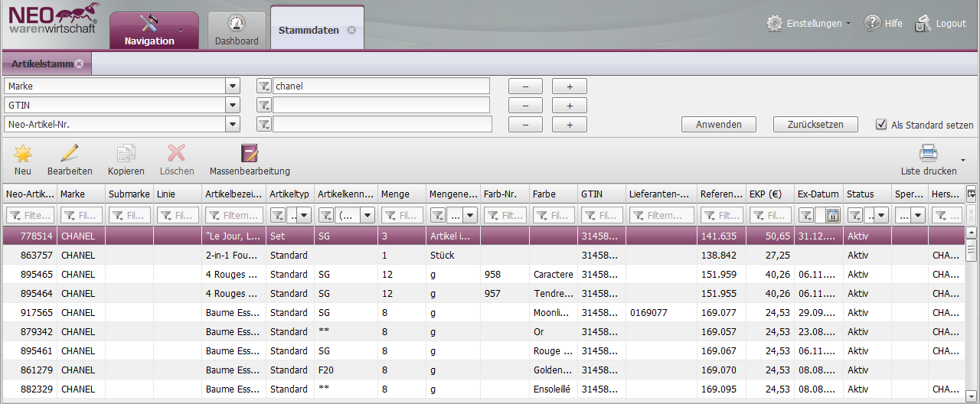Image resolution: width=980 pixels, height=404 pixels.
Task: Select article row 917565
Action: 482,312
